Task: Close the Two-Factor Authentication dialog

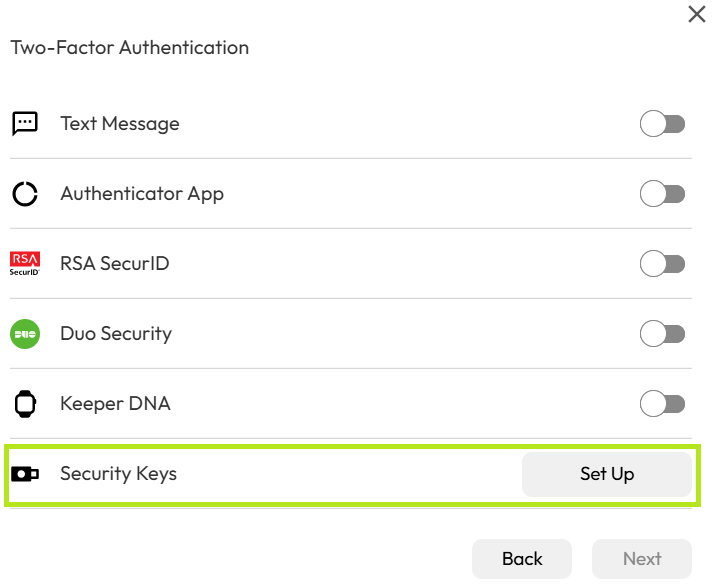Action: pos(697,14)
